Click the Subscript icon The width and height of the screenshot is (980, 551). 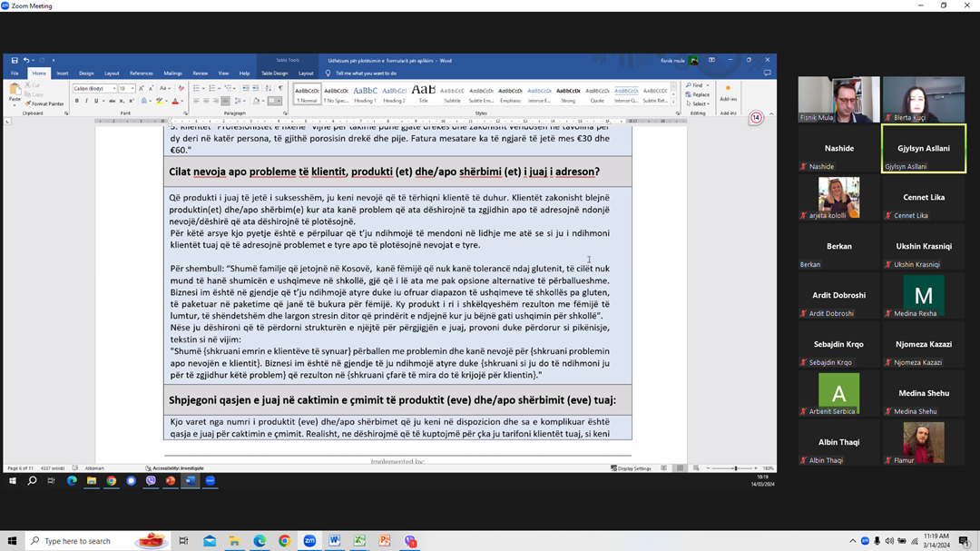pyautogui.click(x=122, y=101)
